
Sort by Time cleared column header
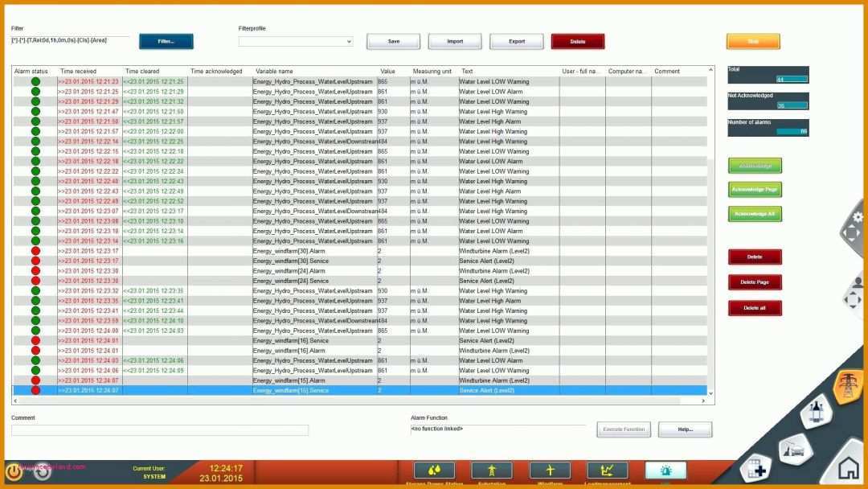point(142,72)
